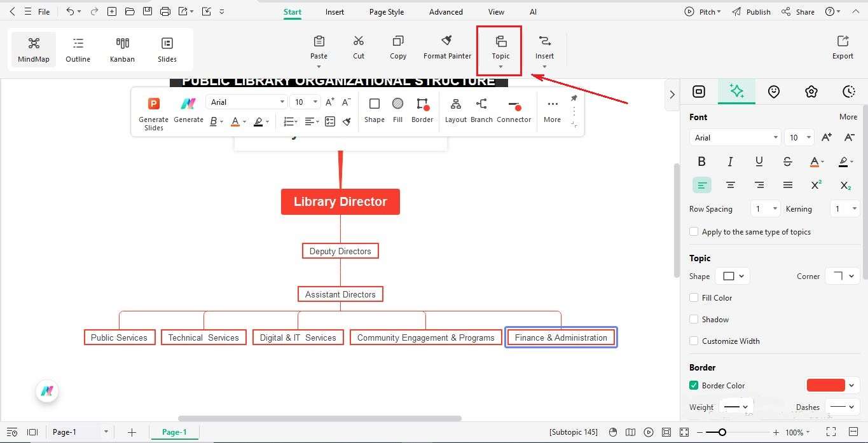This screenshot has width=868, height=443.
Task: Enable the Customize Width checkbox
Action: tap(694, 341)
